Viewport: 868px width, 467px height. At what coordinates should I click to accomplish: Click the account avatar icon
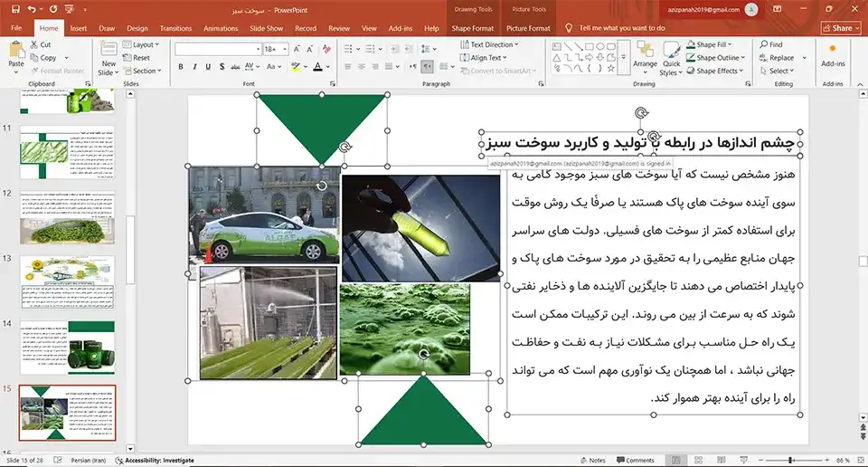pos(751,9)
